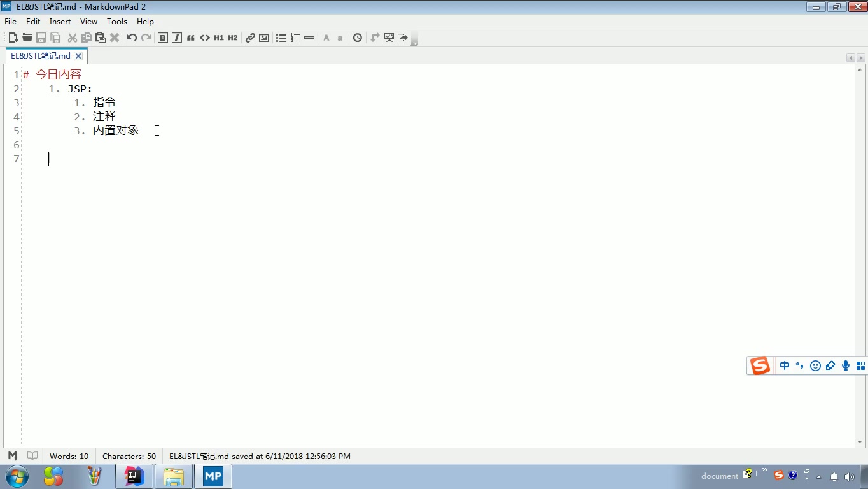Screen dimensions: 868x489
Task: Insert an image using picture icon
Action: click(x=264, y=38)
